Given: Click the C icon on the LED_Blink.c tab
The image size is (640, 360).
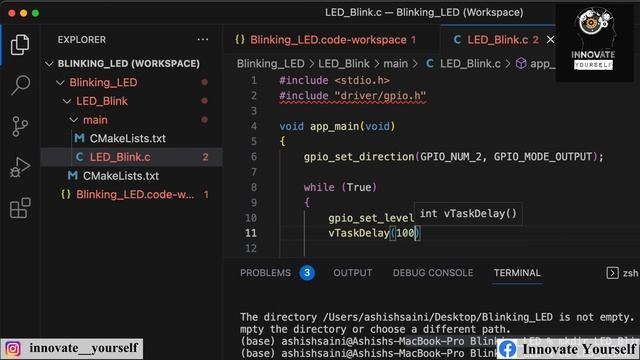Looking at the screenshot, I should [458, 40].
